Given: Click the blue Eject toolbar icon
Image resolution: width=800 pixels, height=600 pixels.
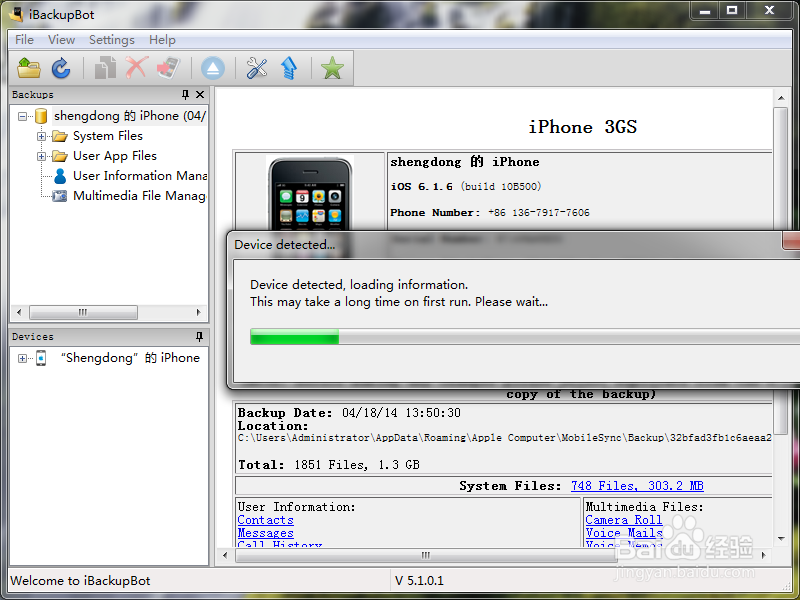Looking at the screenshot, I should pyautogui.click(x=213, y=68).
